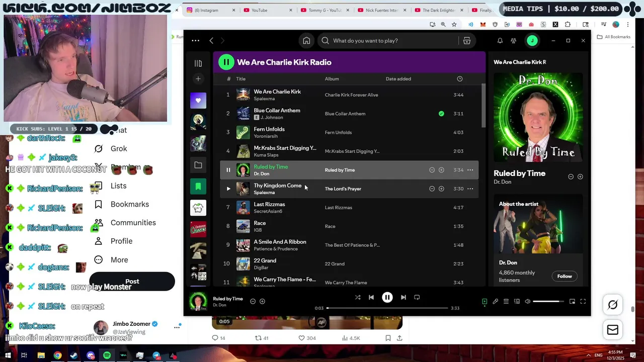Collapse Your Library sidebar icon

(198, 63)
